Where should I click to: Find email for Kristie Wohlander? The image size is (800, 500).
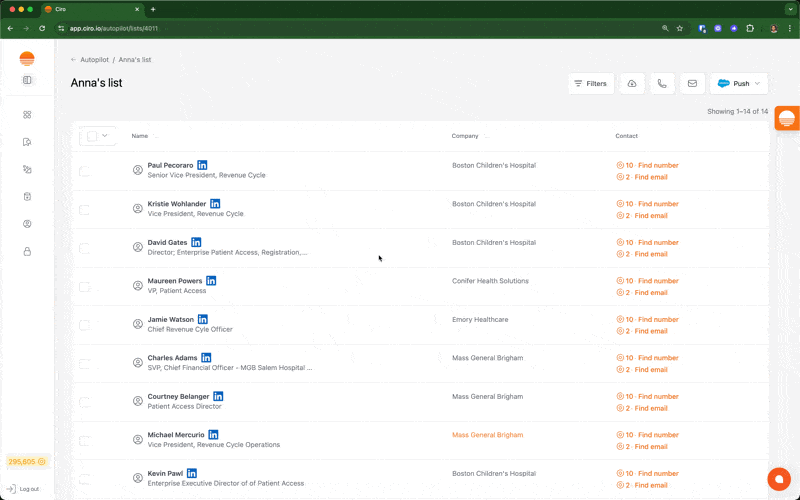642,215
